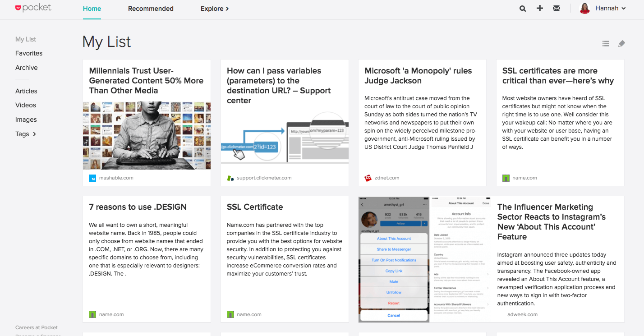Click adweek.com source text
Viewport: 644px width, 336px height.
coord(522,314)
